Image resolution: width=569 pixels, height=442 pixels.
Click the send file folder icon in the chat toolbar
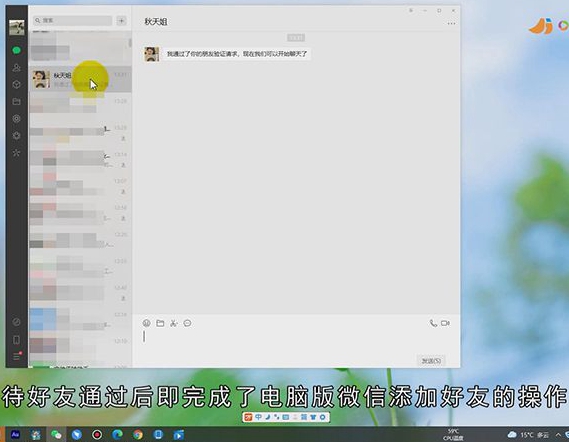click(x=160, y=323)
